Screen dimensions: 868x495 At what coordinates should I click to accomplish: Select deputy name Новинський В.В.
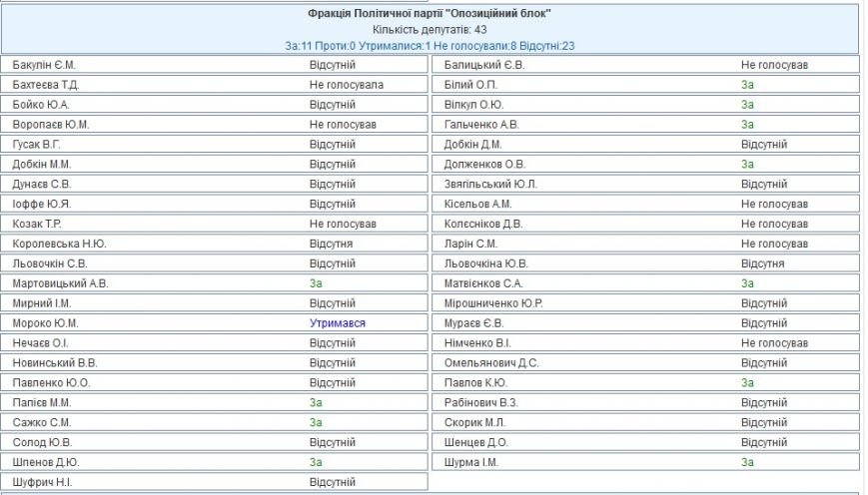(55, 364)
